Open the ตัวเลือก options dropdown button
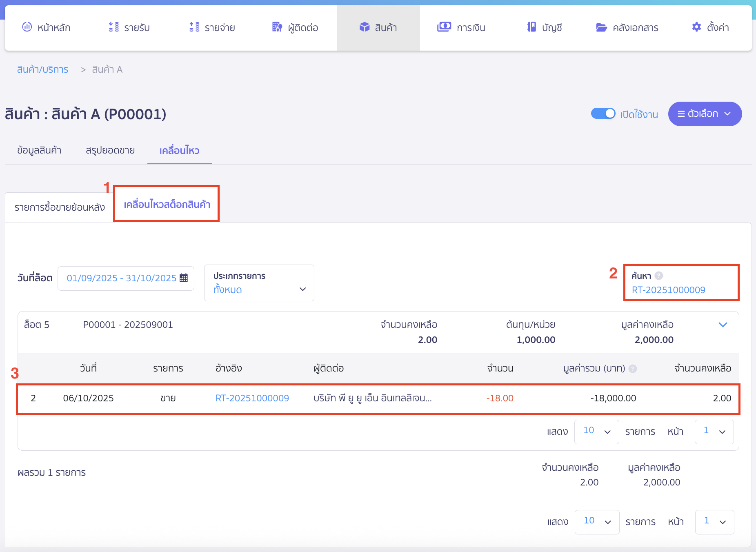 click(705, 114)
